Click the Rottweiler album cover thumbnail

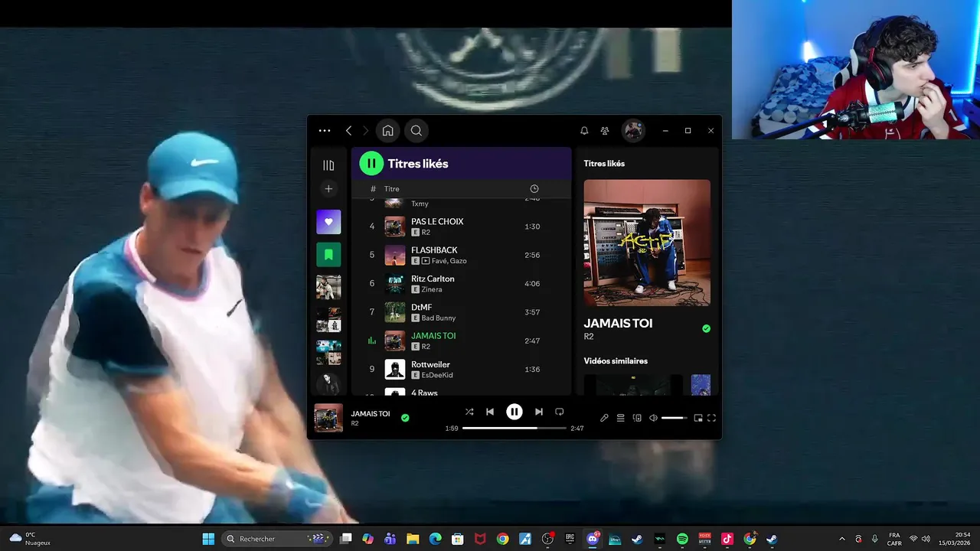pos(395,370)
